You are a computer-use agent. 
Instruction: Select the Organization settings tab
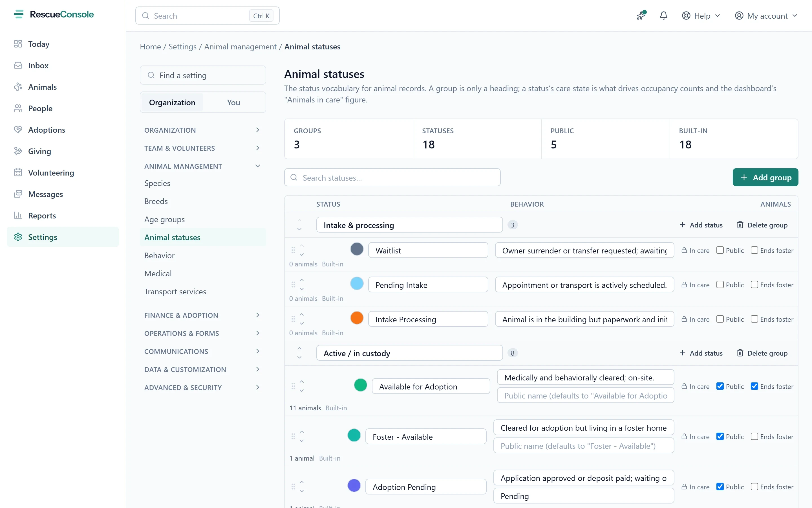[172, 102]
